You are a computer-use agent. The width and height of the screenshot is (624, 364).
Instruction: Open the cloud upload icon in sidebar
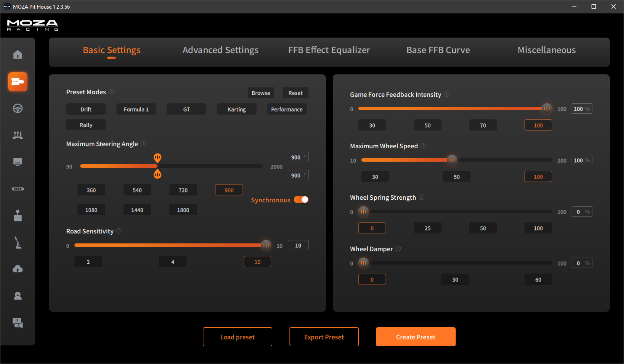click(18, 269)
